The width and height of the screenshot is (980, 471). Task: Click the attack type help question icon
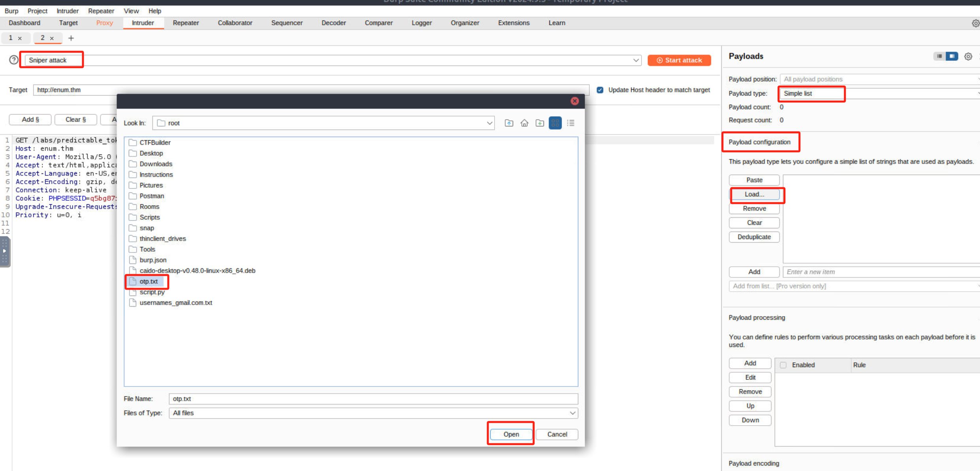(14, 60)
